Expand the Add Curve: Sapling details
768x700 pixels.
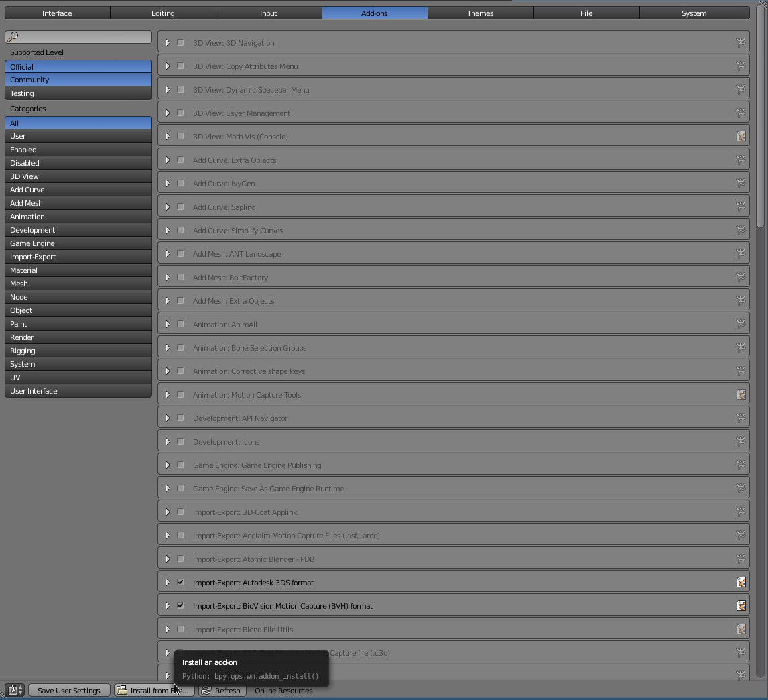coord(168,207)
